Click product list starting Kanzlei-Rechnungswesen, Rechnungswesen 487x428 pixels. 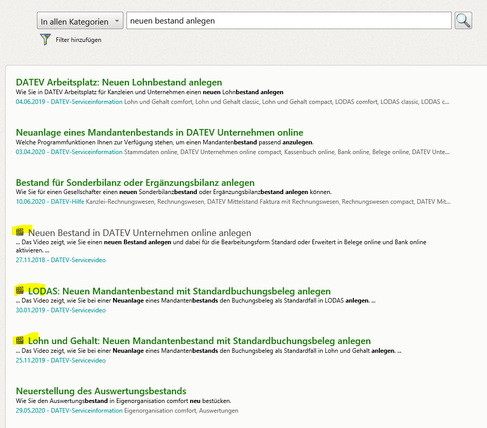268,202
